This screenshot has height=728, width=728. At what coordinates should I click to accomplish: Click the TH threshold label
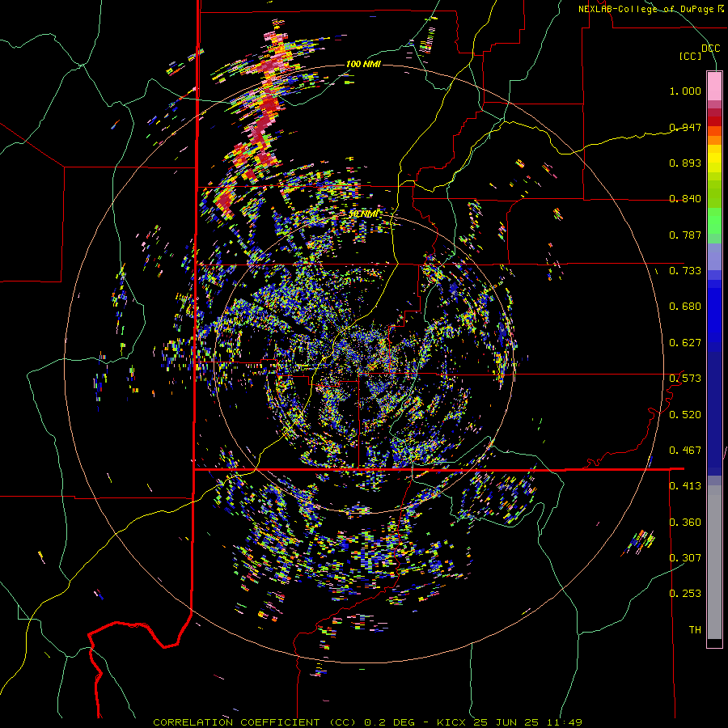point(695,630)
